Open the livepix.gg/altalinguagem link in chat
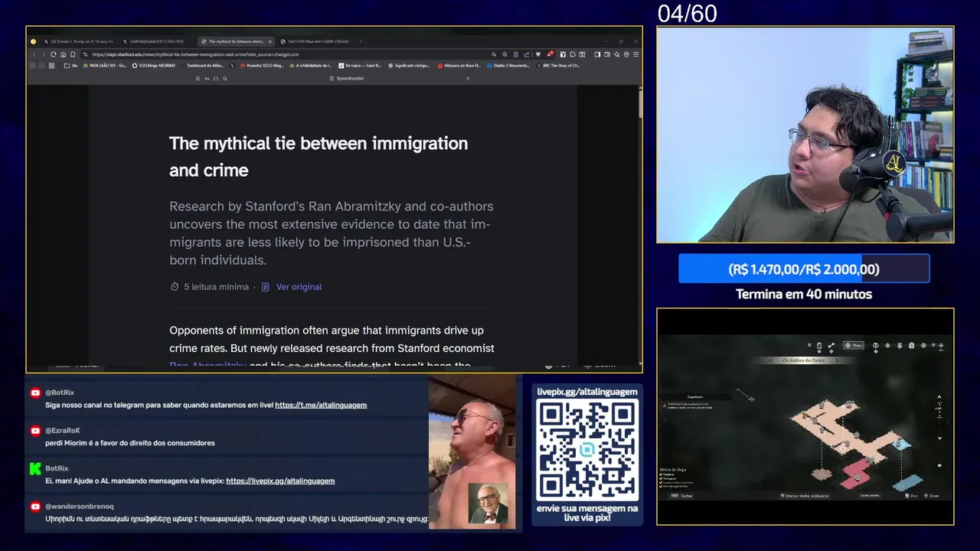 pos(280,481)
